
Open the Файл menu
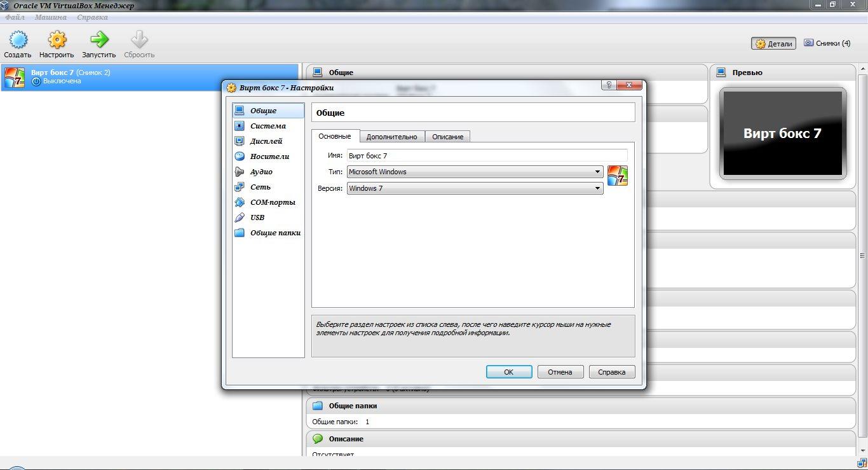[15, 17]
